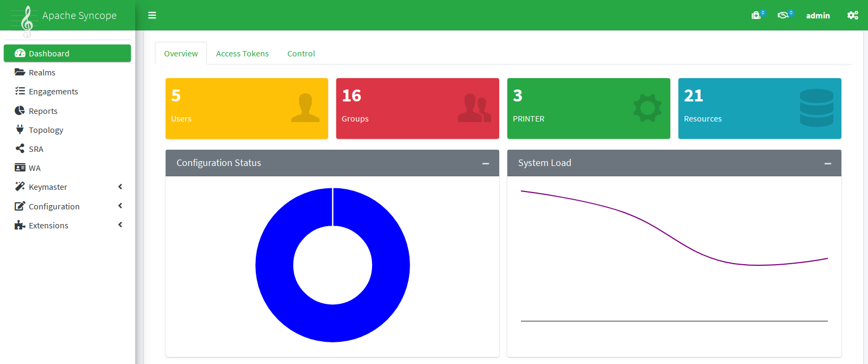The width and height of the screenshot is (868, 364).
Task: Click the Topology plug icon
Action: (20, 130)
